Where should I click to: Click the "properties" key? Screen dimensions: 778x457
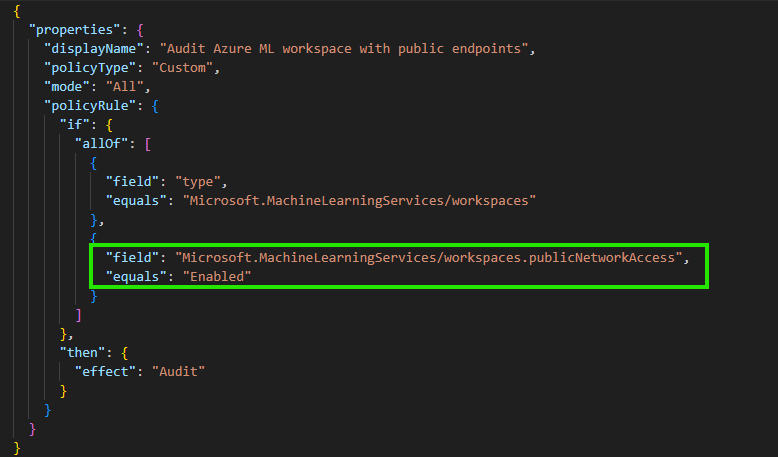(74, 30)
